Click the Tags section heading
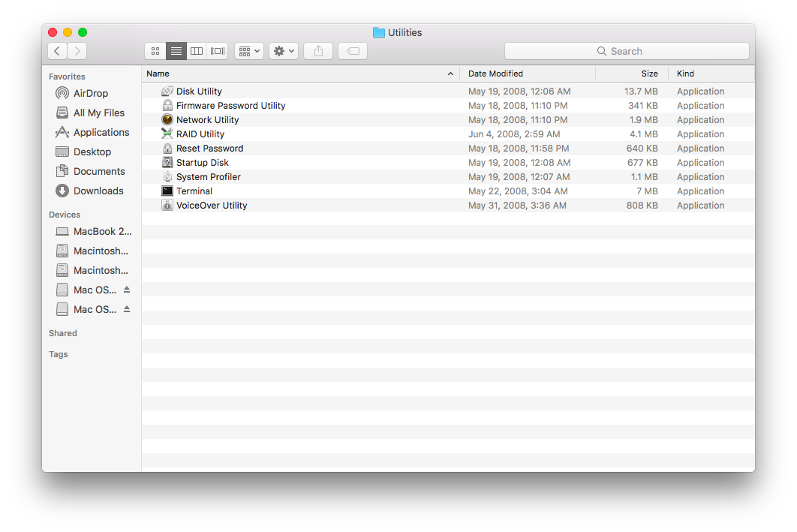Viewport: 797px width, 532px height. 59,354
